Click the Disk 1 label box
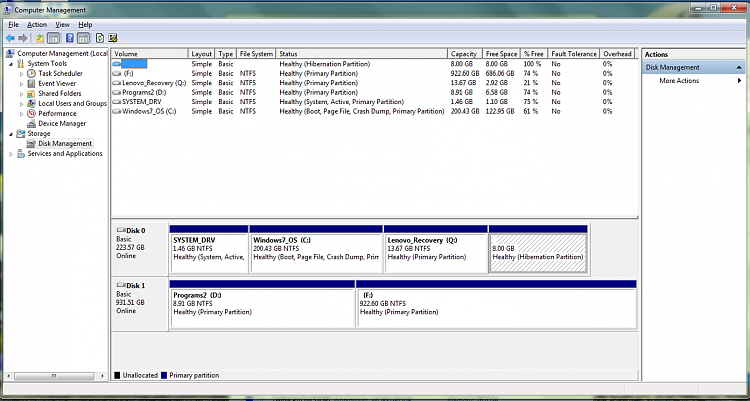The image size is (750, 401). pyautogui.click(x=140, y=304)
